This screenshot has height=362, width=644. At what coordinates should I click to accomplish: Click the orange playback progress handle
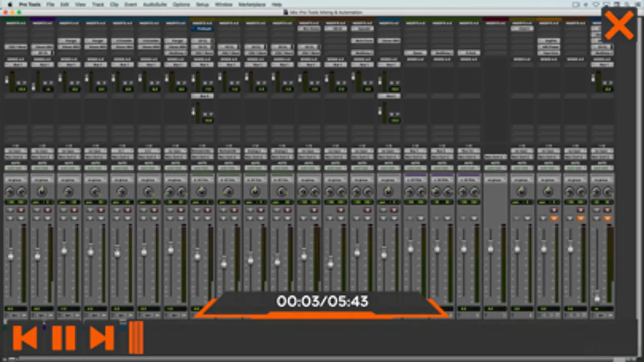(x=136, y=337)
